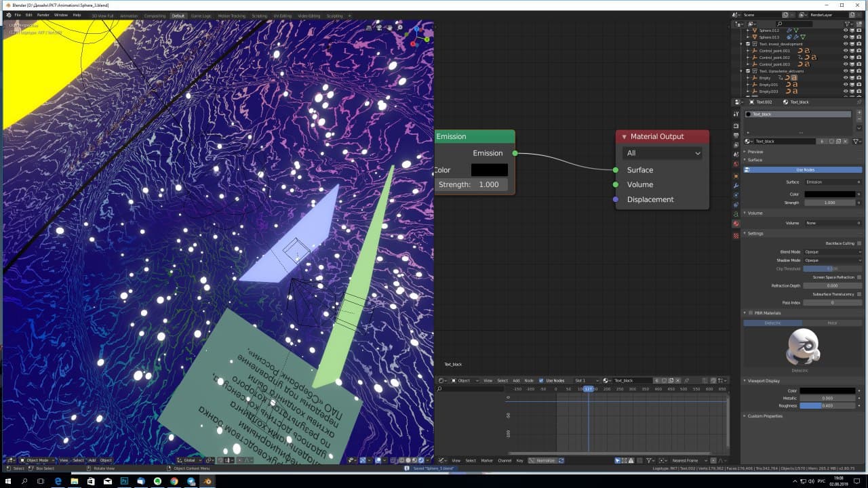Switch to the Animation workspace tab
Image resolution: width=868 pixels, height=488 pixels.
(129, 15)
